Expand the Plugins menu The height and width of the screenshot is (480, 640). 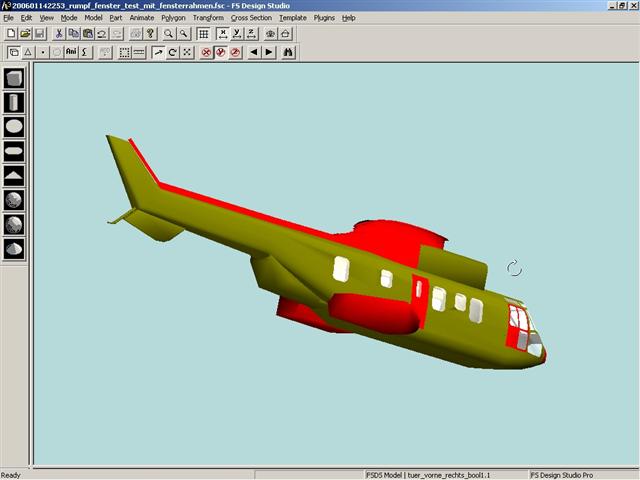(x=324, y=18)
